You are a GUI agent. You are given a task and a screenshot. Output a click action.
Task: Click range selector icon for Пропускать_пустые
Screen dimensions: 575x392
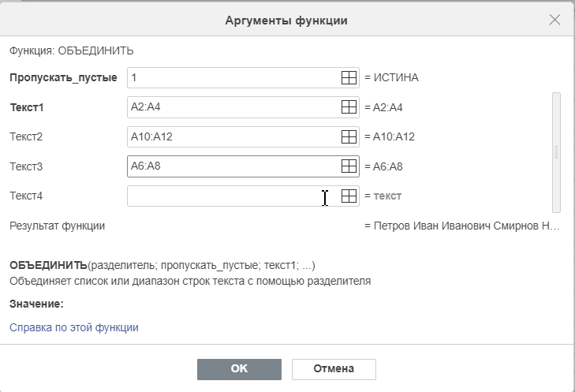(x=349, y=77)
